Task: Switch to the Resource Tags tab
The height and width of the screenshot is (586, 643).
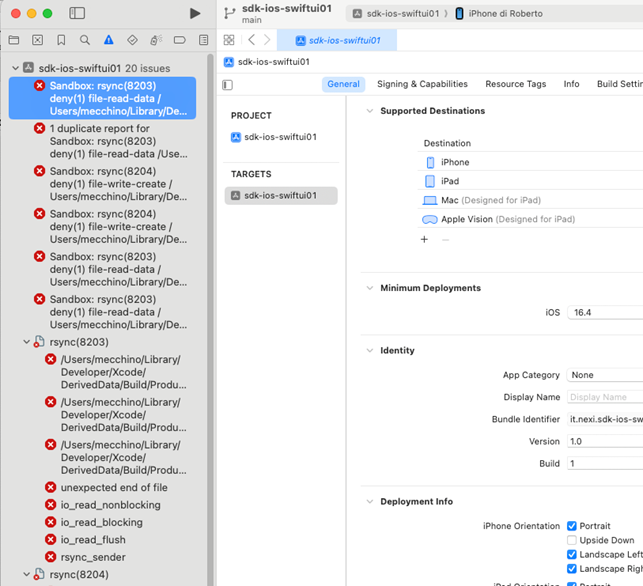Action: click(515, 84)
